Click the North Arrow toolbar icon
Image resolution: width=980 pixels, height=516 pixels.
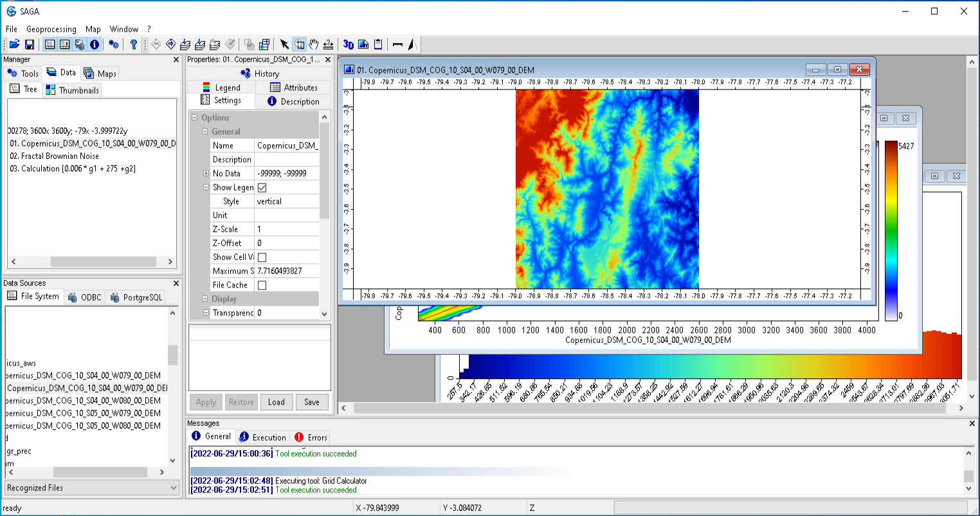click(412, 44)
